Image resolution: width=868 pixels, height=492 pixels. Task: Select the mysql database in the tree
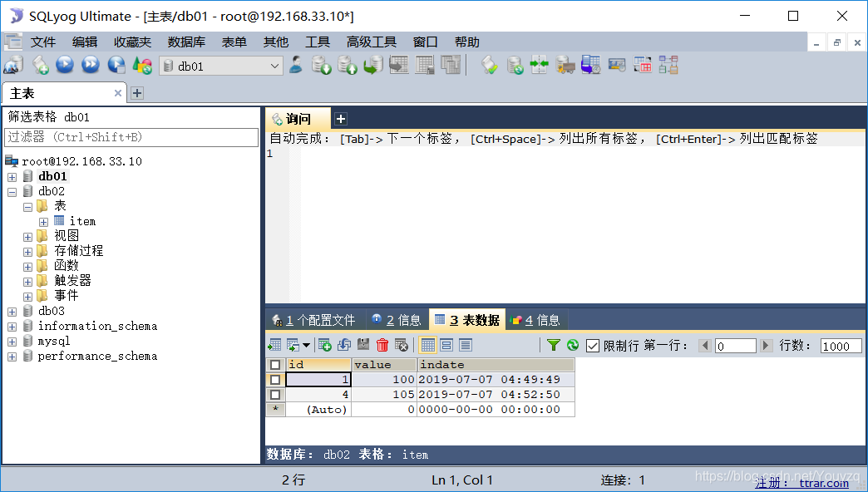pyautogui.click(x=54, y=341)
